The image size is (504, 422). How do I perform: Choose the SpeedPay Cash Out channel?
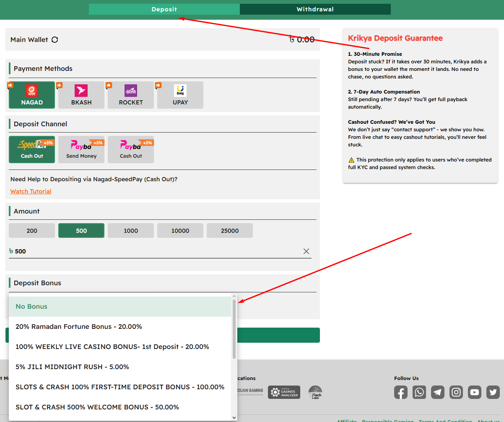click(32, 149)
